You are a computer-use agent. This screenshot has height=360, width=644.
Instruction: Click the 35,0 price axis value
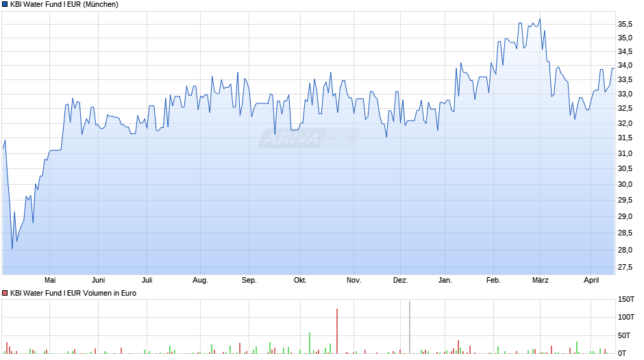[625, 38]
